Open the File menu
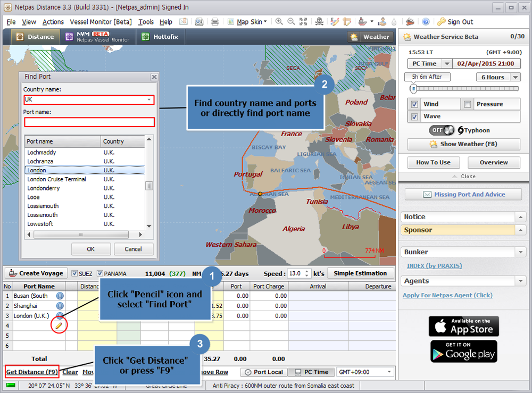This screenshot has width=532, height=393. coord(11,22)
